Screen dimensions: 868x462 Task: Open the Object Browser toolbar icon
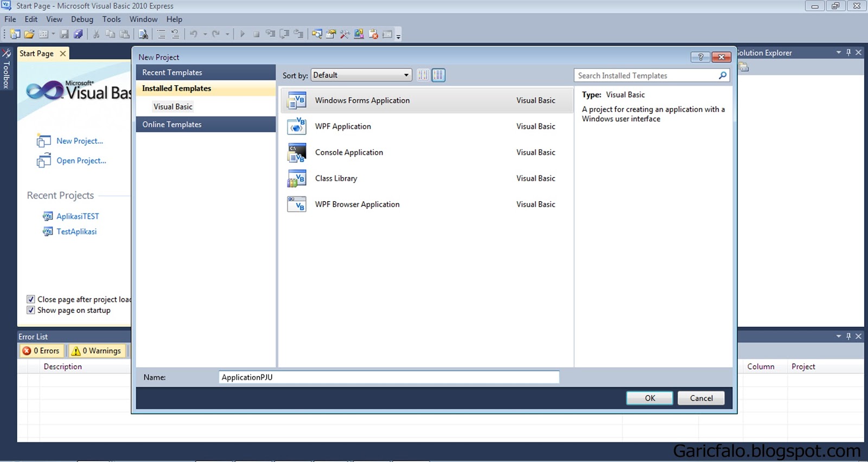click(359, 34)
